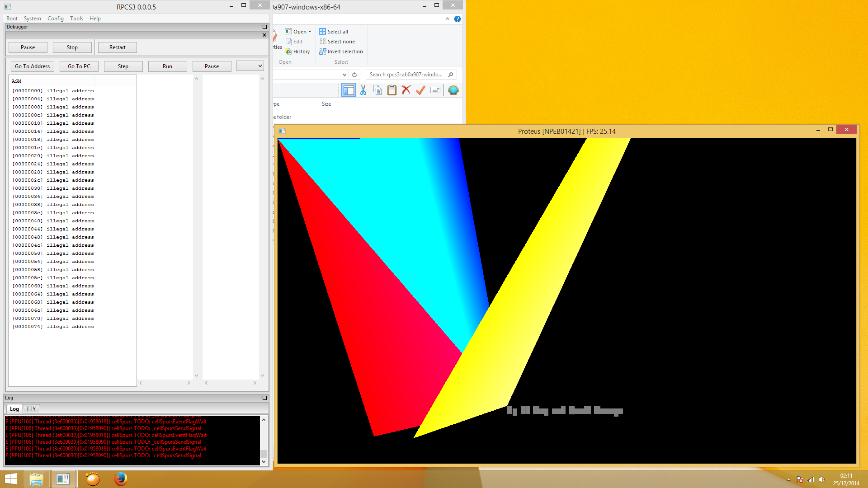The height and width of the screenshot is (488, 868).
Task: Click the Step button in debugger
Action: point(123,66)
